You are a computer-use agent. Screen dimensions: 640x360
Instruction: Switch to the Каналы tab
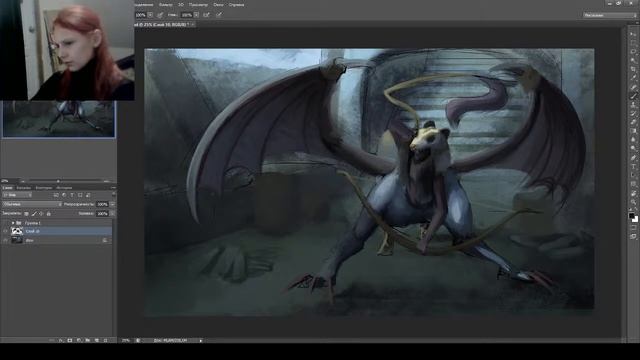[x=23, y=188]
